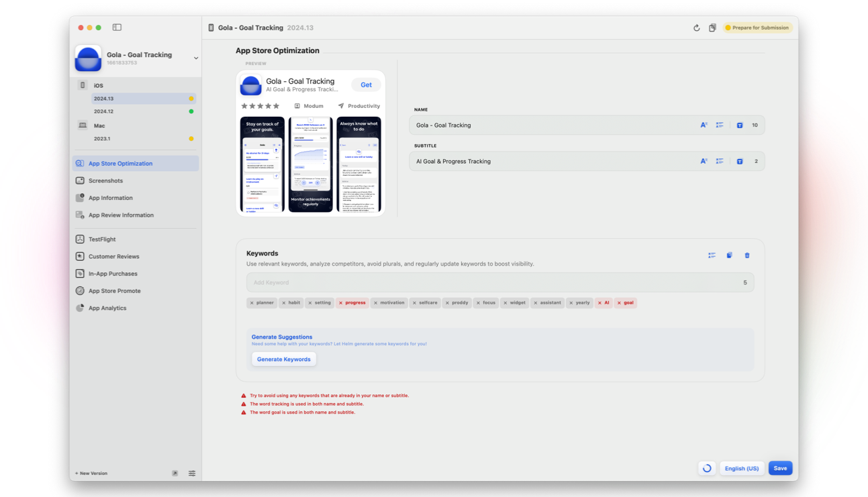Open Screenshots section
The width and height of the screenshot is (868, 497).
(136, 180)
